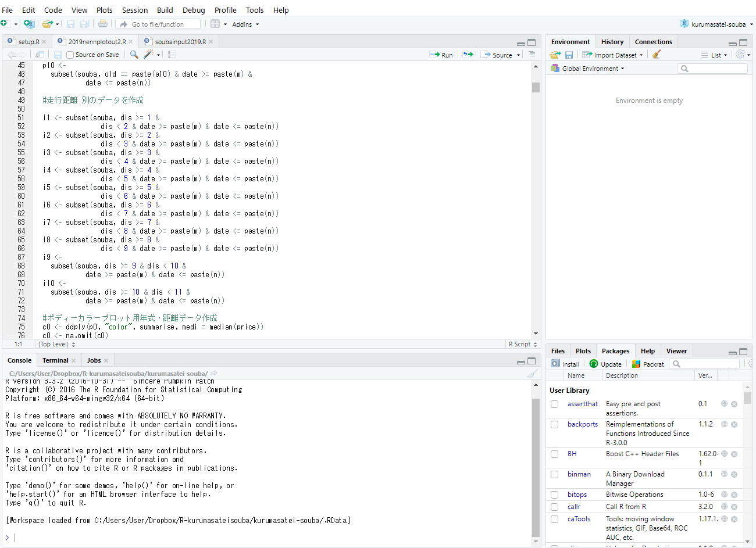The width and height of the screenshot is (756, 548).
Task: Expand the Addins dropdown
Action: pos(245,24)
